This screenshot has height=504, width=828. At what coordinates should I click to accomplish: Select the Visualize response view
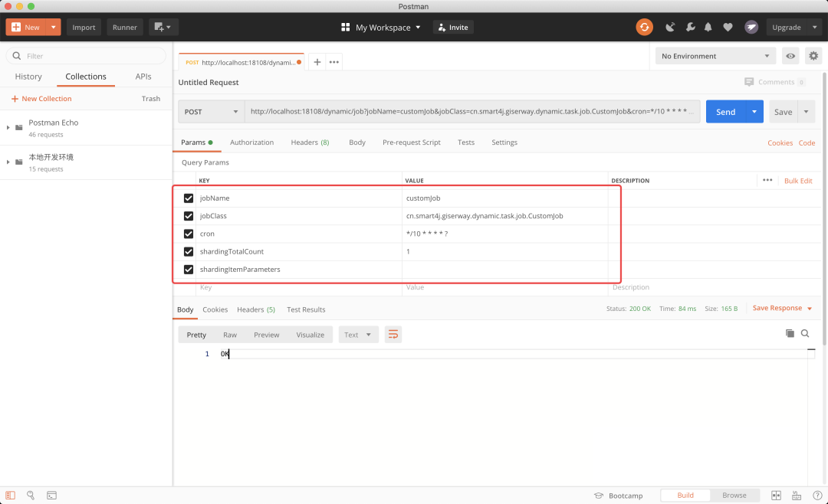point(310,335)
